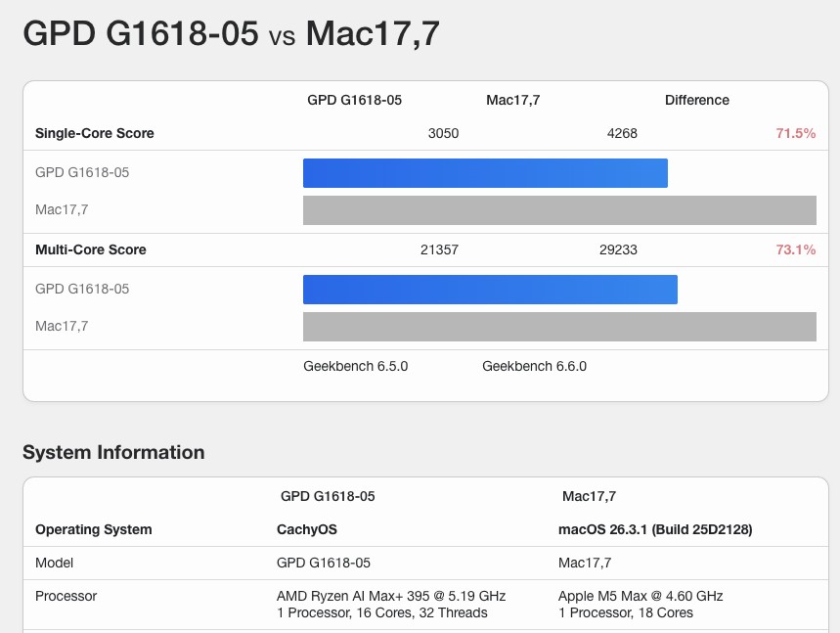Select the Multi-Core Score row label

tap(90, 249)
